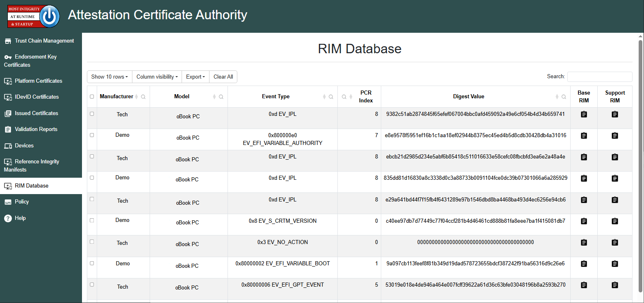Sort table by Model column arrows
Screen dimensions: 644x303
coord(214,97)
